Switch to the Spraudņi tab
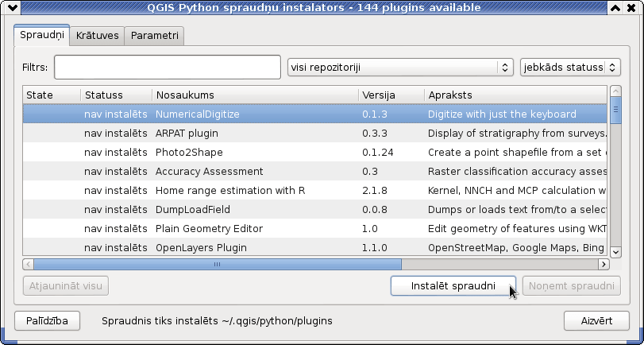The image size is (644, 345). point(42,35)
